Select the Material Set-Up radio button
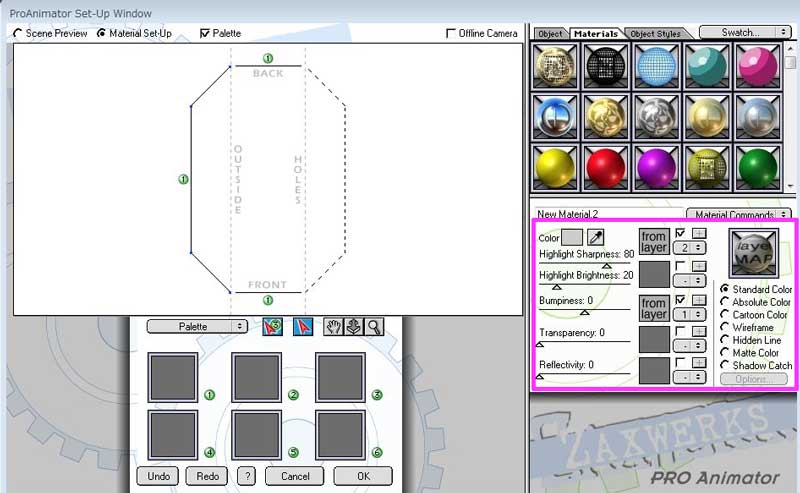The height and width of the screenshot is (493, 800). point(101,33)
